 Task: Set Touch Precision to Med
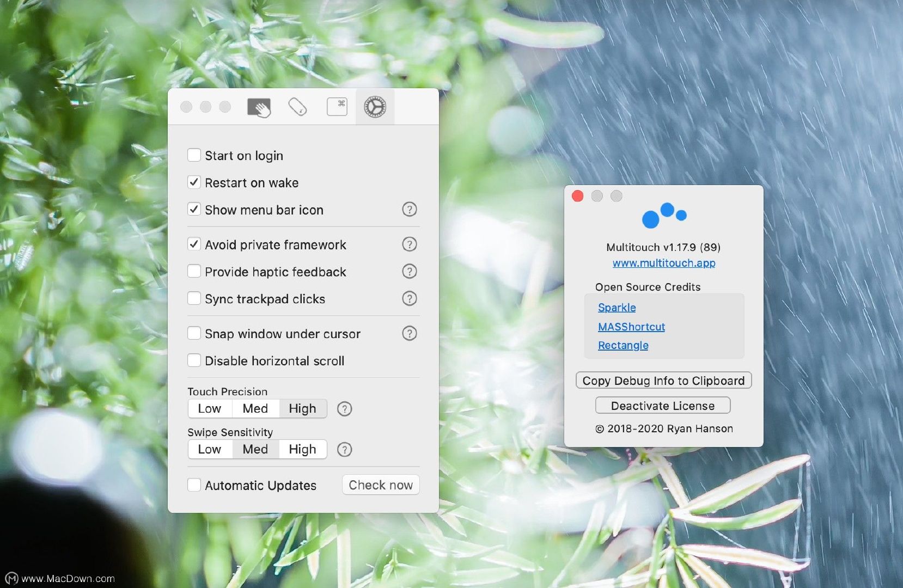pos(255,408)
